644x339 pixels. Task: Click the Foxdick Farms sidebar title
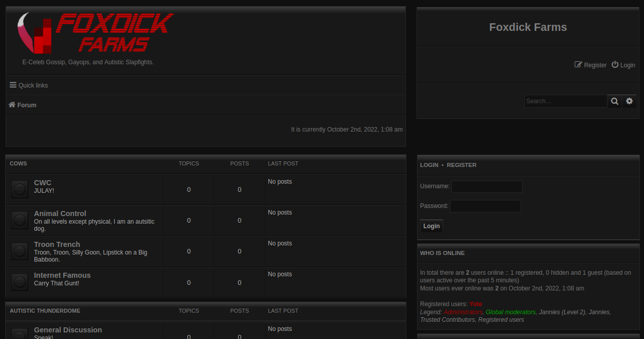click(528, 27)
